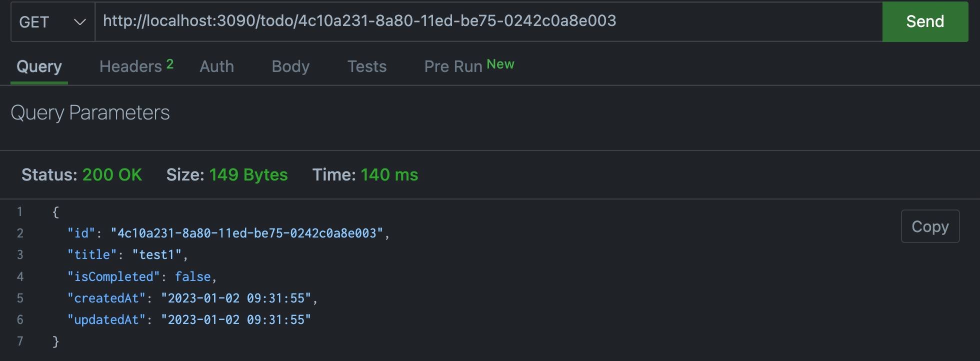This screenshot has height=361, width=980.
Task: Click the Headers count badge 2
Action: point(170,64)
